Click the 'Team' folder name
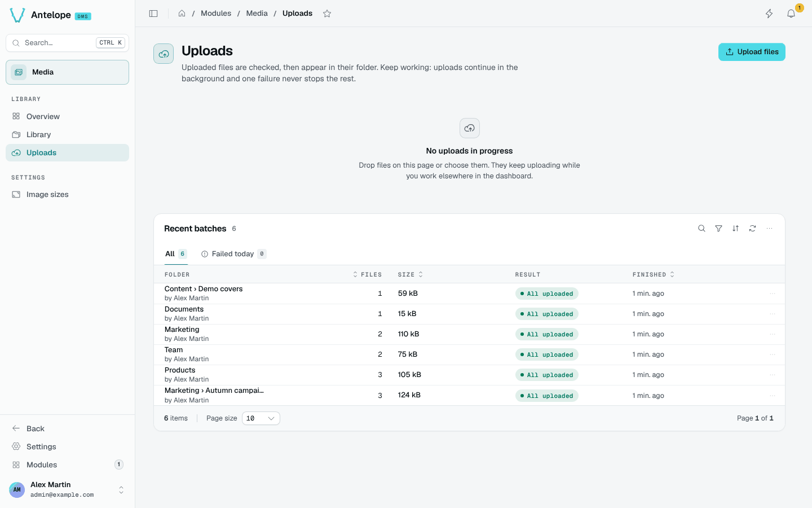812x508 pixels. point(174,350)
